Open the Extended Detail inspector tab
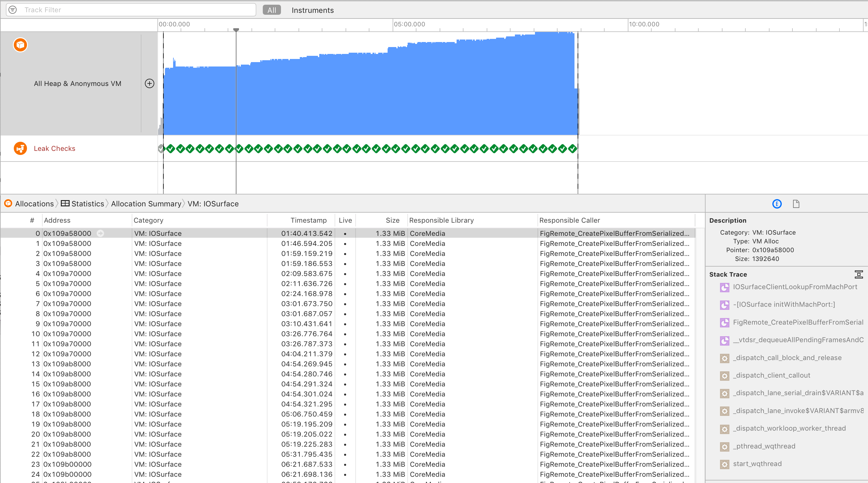Viewport: 868px width, 483px height. point(777,204)
